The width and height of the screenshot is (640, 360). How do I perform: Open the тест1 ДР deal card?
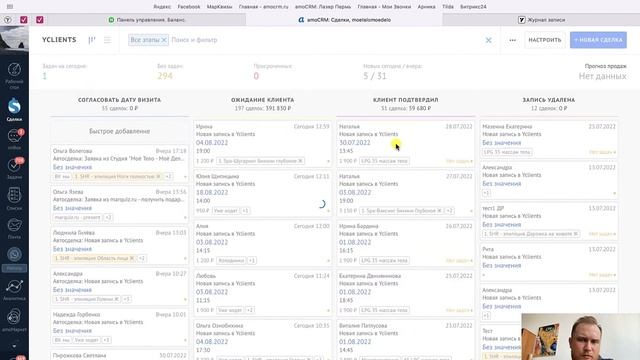[x=549, y=221]
